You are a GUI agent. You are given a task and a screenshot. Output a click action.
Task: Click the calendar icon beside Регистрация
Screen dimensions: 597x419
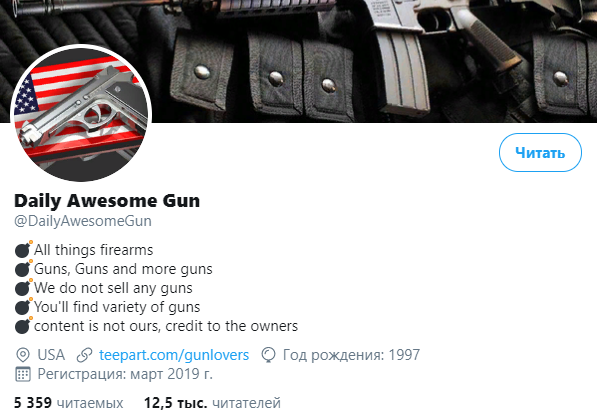tap(23, 374)
